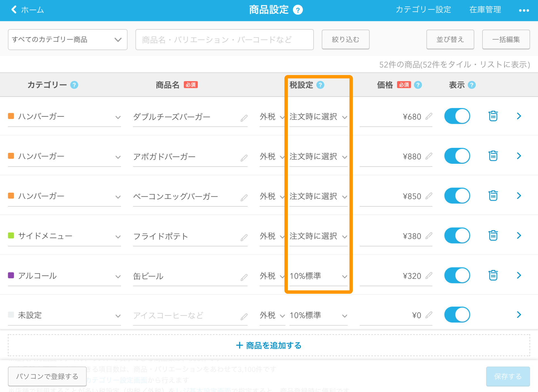This screenshot has width=538, height=392.
Task: Click 並び替え sort button
Action: [x=450, y=39]
